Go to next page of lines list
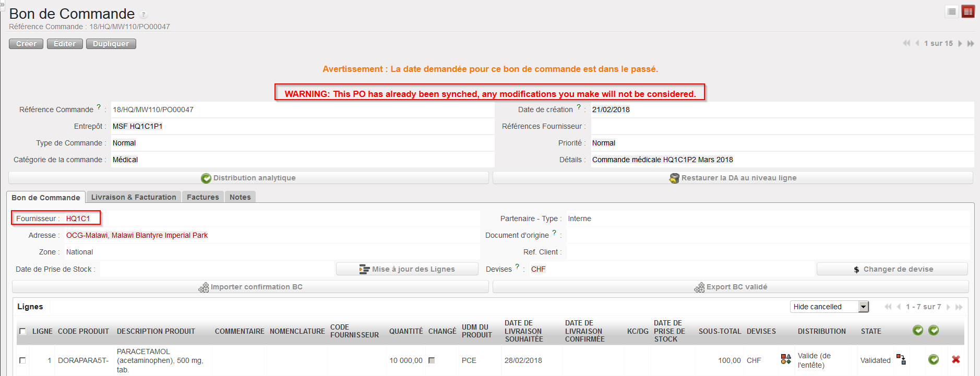 click(x=948, y=307)
